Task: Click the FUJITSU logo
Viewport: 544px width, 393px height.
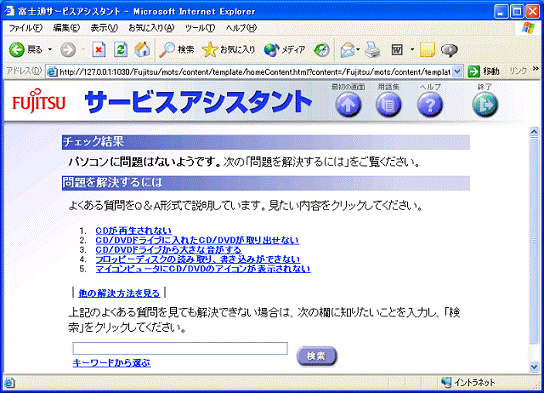Action: pyautogui.click(x=39, y=101)
